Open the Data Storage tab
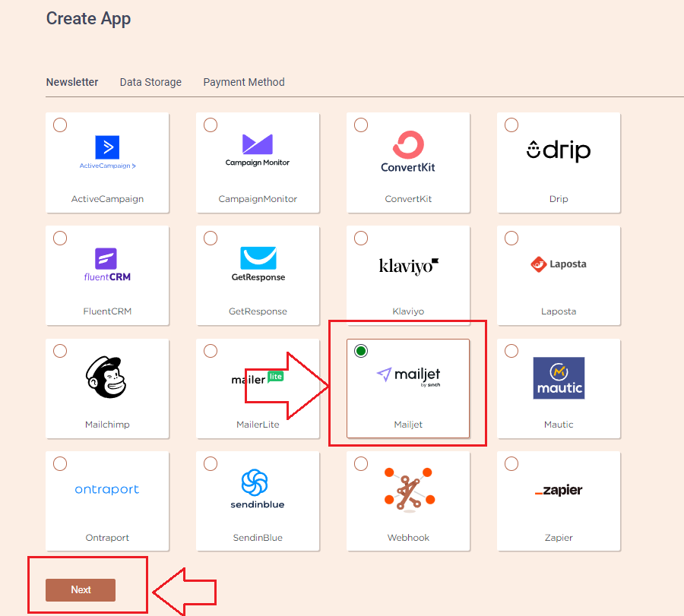This screenshot has width=684, height=616. coord(151,82)
